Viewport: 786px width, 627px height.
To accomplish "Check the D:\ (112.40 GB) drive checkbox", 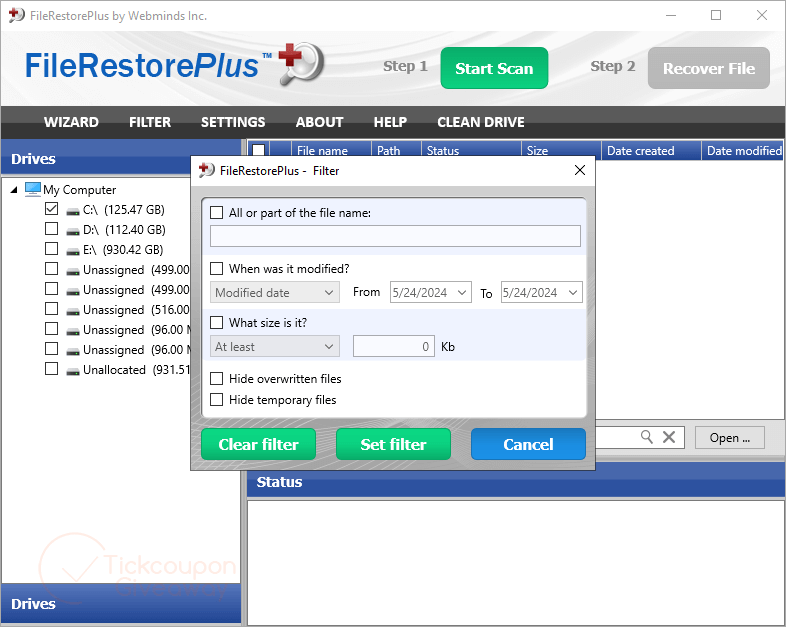I will [x=51, y=229].
